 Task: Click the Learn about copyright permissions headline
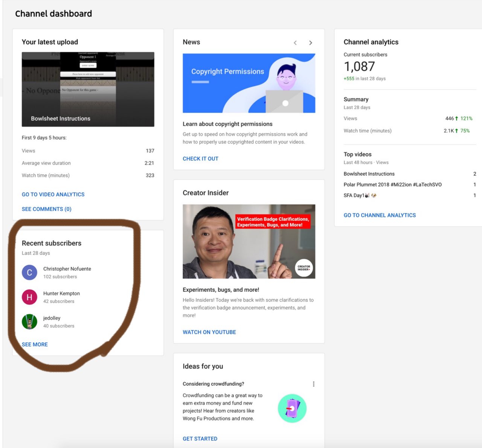[227, 124]
